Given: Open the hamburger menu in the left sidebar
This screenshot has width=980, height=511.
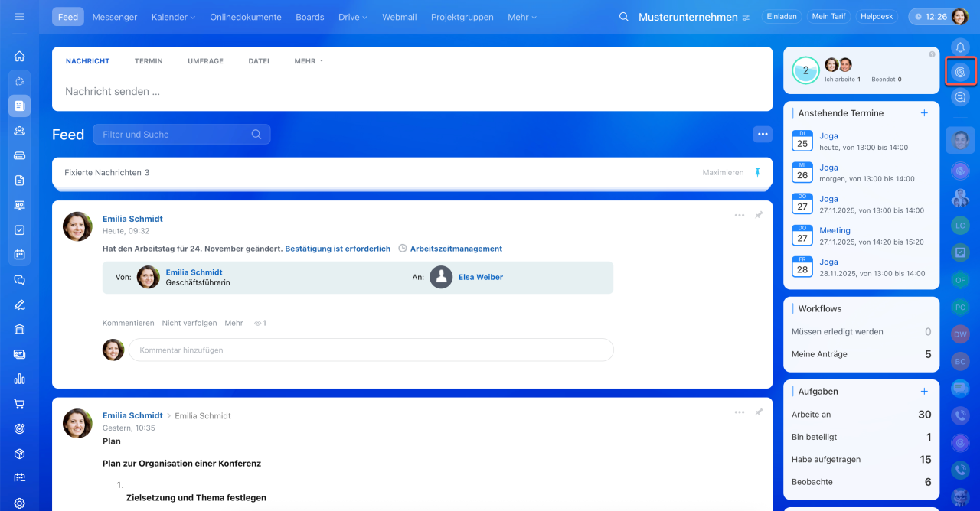Looking at the screenshot, I should tap(19, 16).
